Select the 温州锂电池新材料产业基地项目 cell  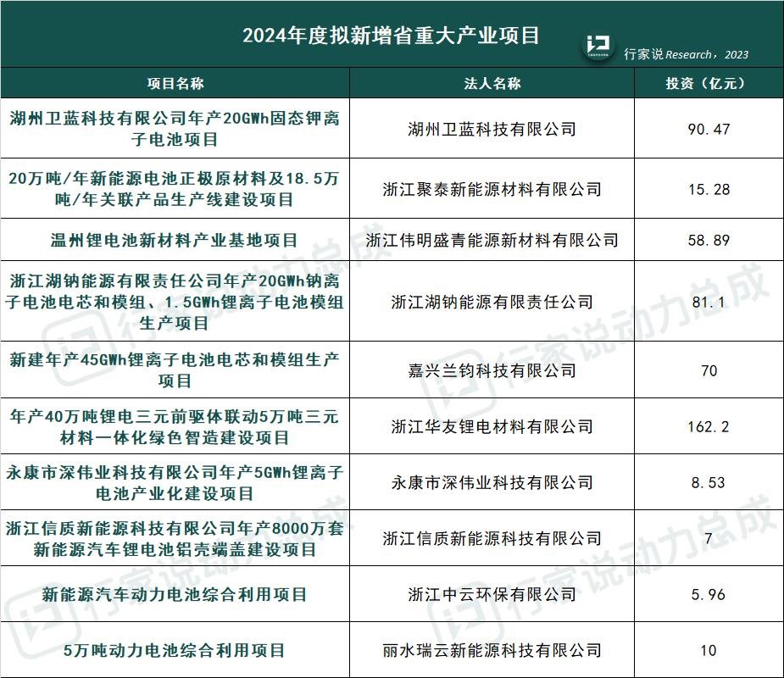[x=175, y=240]
